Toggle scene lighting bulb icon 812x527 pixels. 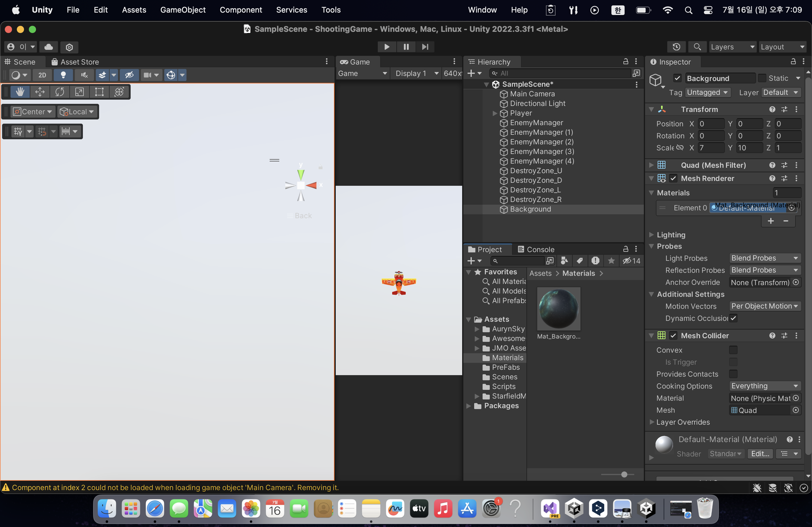(63, 75)
